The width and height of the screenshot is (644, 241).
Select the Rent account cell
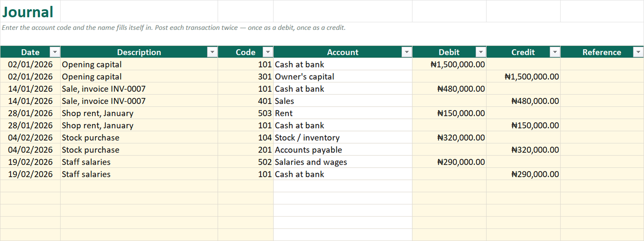tap(343, 113)
